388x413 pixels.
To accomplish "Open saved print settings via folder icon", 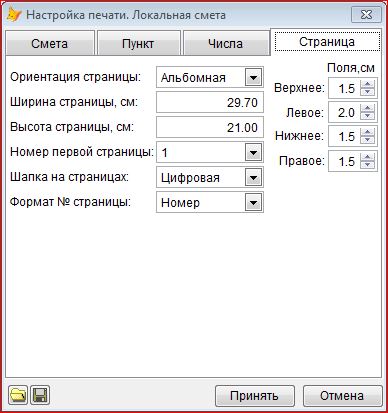I will (x=18, y=396).
